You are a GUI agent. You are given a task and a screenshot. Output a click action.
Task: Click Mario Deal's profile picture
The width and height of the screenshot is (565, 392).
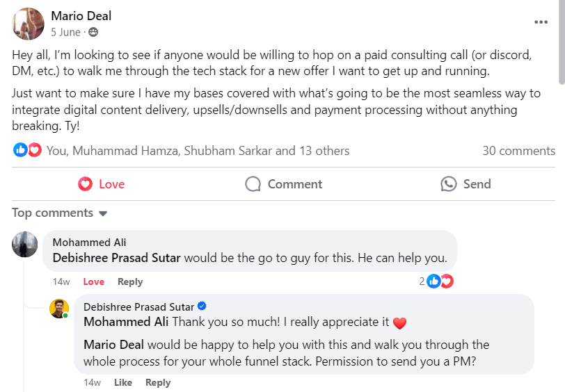click(x=28, y=24)
